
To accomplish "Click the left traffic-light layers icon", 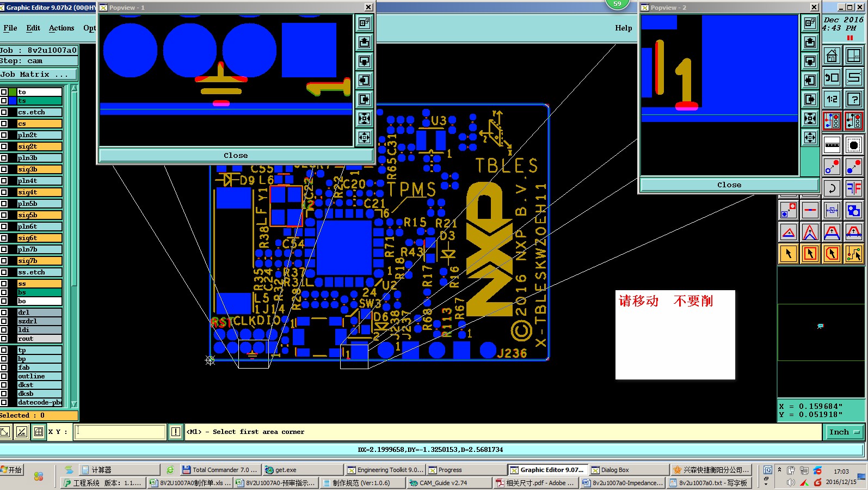I will point(832,121).
